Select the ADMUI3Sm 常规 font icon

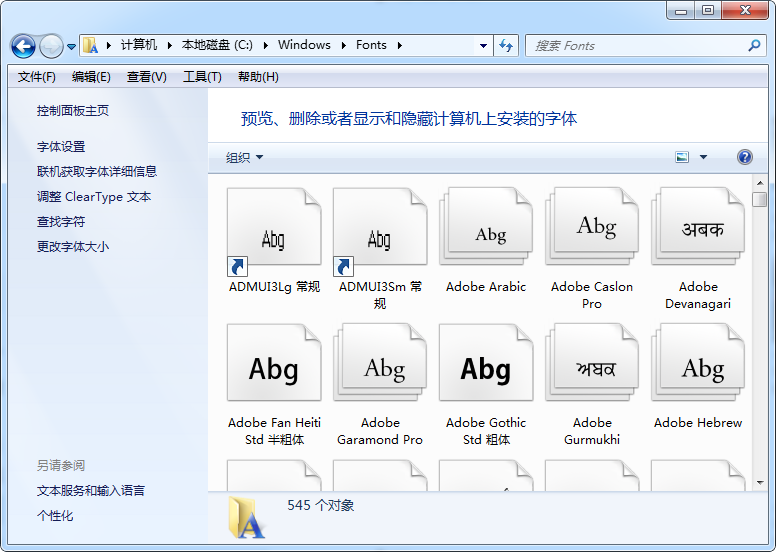[x=380, y=231]
